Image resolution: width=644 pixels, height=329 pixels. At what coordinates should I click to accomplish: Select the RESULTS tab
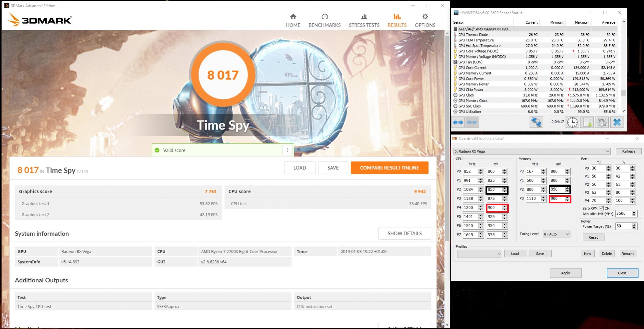tap(397, 20)
